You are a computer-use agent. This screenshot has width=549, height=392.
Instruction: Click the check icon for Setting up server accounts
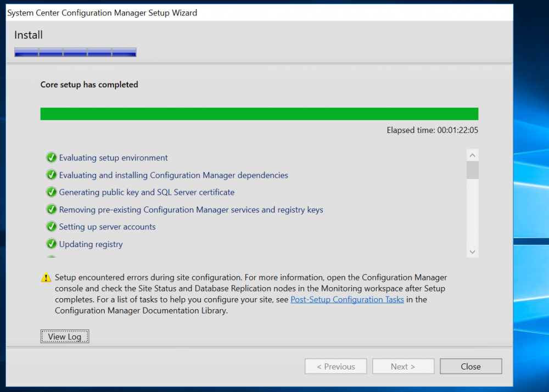tap(52, 226)
